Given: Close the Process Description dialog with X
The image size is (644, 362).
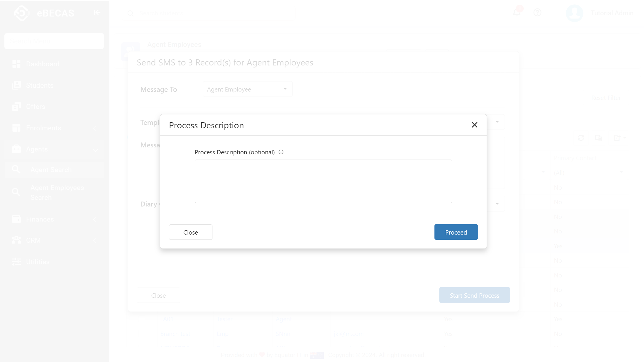Looking at the screenshot, I should (x=474, y=125).
